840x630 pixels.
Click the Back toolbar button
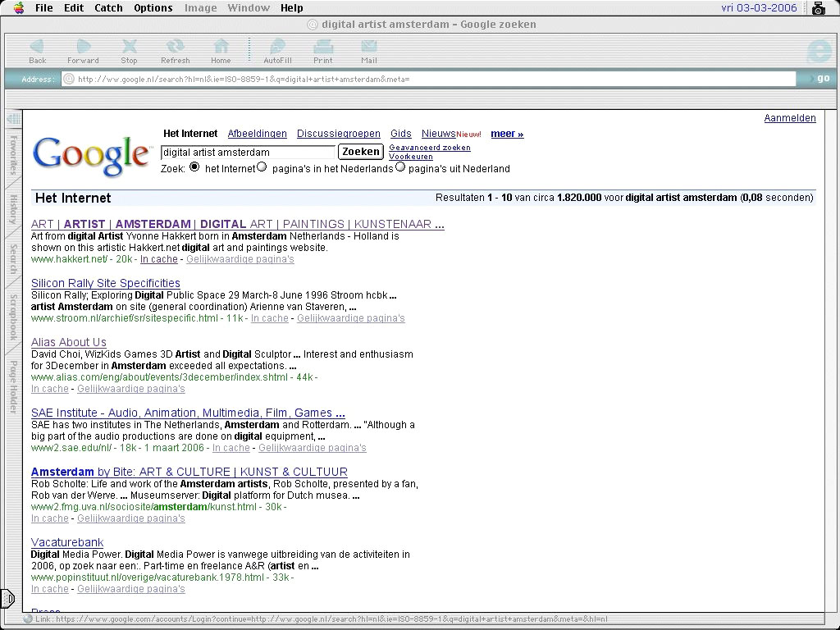37,52
